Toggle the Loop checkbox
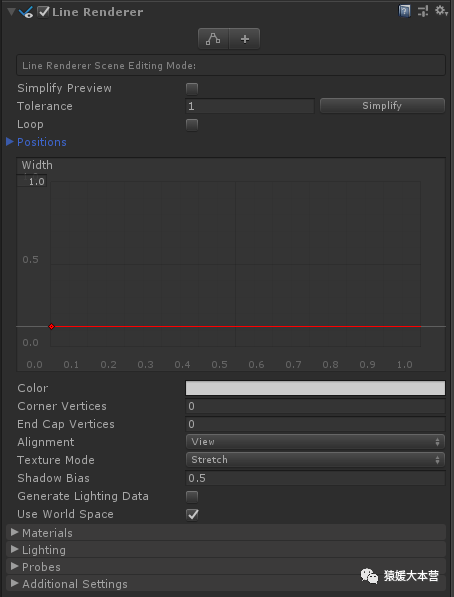The height and width of the screenshot is (597, 454). click(x=192, y=125)
